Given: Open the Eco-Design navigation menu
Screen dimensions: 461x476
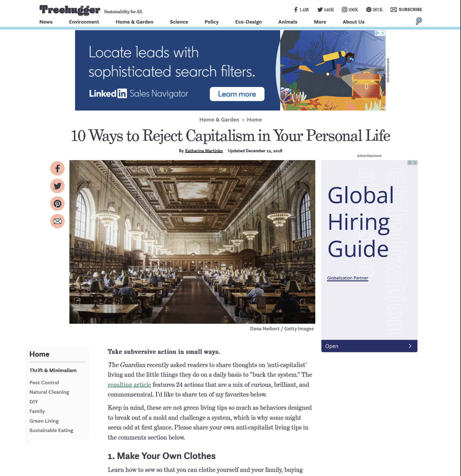Looking at the screenshot, I should (x=248, y=22).
